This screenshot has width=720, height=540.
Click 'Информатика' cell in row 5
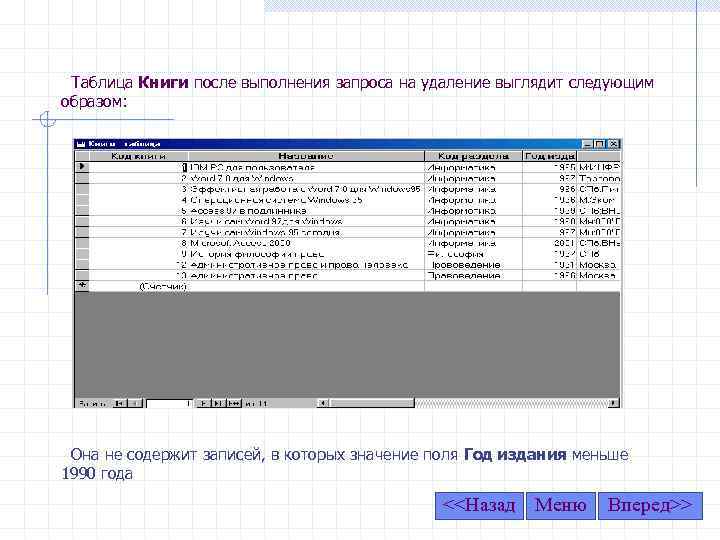473,211
